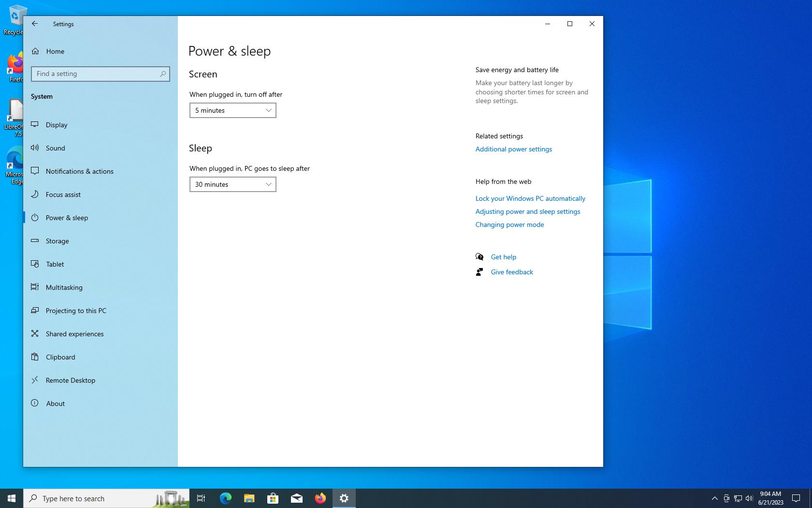
Task: Open Lock your Windows PC automatically link
Action: pyautogui.click(x=530, y=198)
